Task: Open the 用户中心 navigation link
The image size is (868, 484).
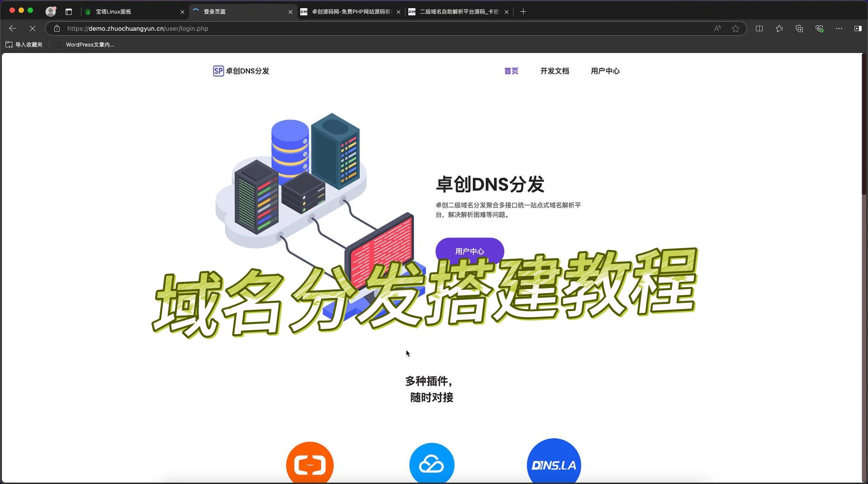Action: click(605, 71)
